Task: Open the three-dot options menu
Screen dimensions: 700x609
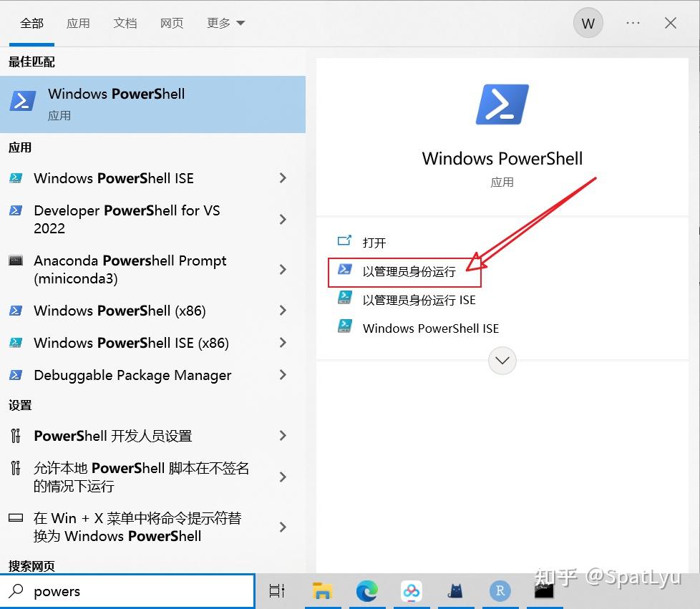Action: click(633, 23)
